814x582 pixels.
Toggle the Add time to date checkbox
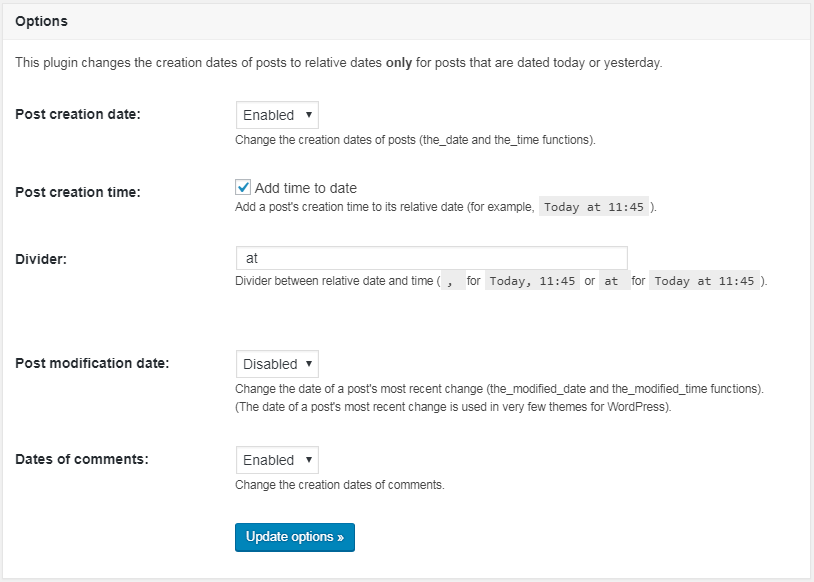pyautogui.click(x=243, y=187)
